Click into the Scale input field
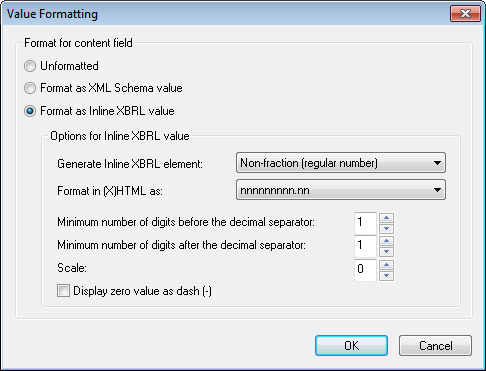The image size is (486, 371). coord(365,270)
